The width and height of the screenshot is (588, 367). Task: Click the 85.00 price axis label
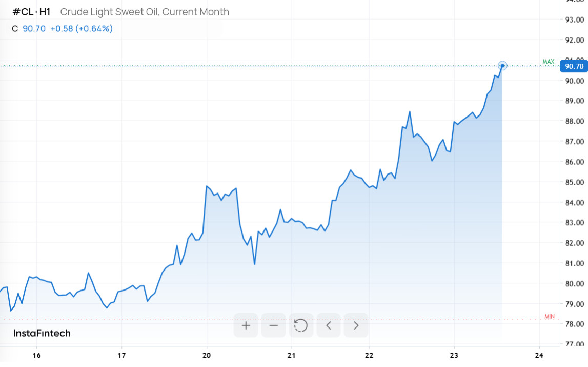(575, 182)
